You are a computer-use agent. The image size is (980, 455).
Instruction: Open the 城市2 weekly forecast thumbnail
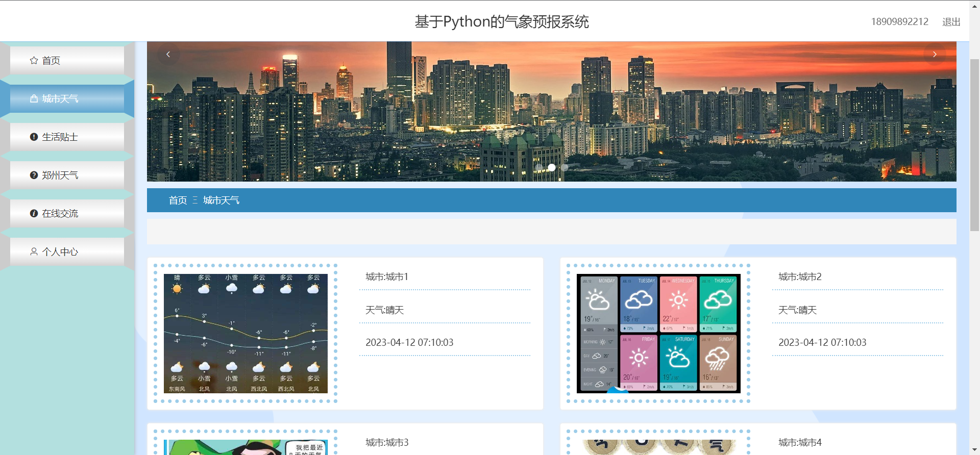click(658, 334)
